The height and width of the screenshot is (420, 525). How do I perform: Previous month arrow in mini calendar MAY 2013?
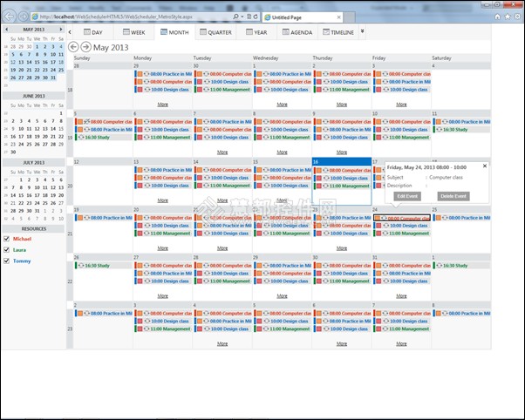[x=6, y=30]
